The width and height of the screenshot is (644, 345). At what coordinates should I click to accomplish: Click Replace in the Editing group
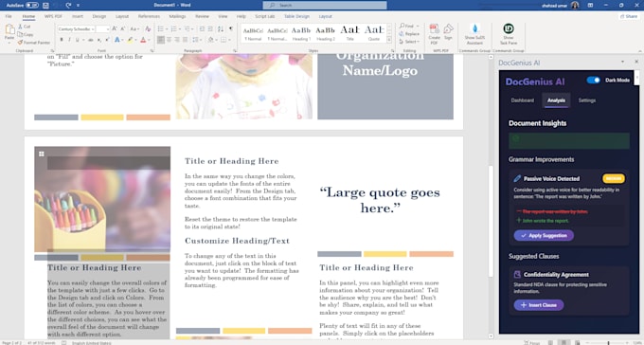click(409, 34)
